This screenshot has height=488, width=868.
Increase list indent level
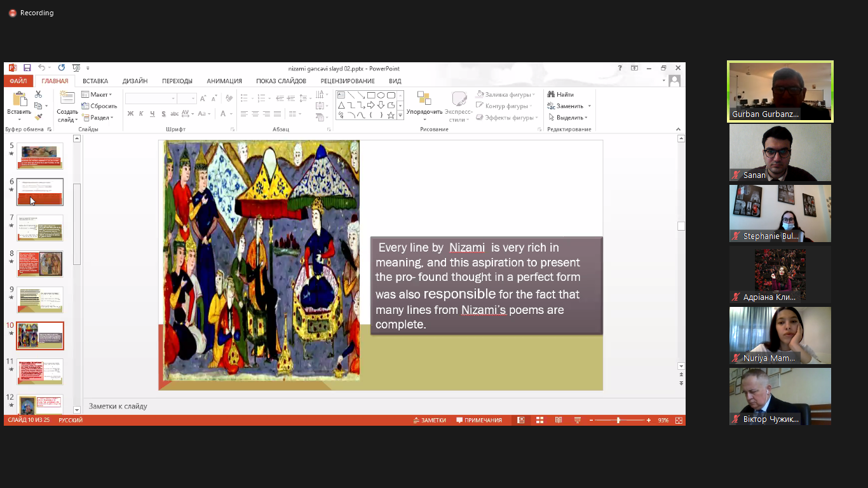click(x=290, y=98)
